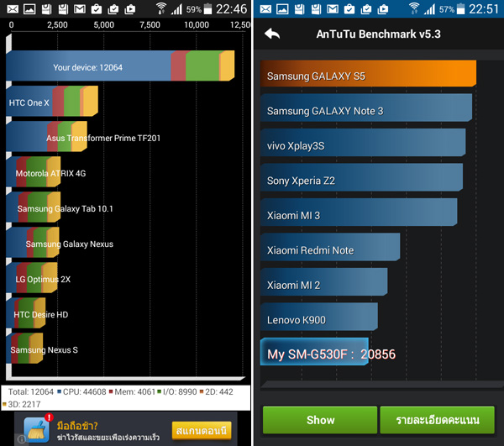Screen dimensions: 504x446
Task: Tap the 2D: 442 legend entry
Action: 217,392
